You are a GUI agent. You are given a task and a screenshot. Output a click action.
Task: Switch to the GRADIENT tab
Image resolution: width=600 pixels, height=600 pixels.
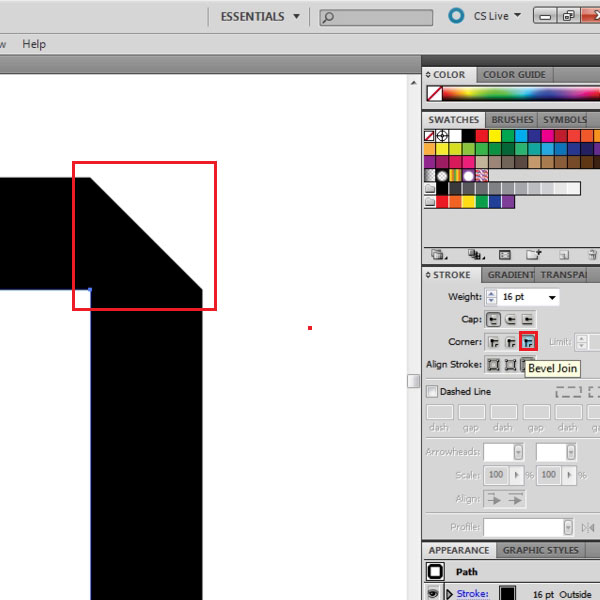point(510,275)
